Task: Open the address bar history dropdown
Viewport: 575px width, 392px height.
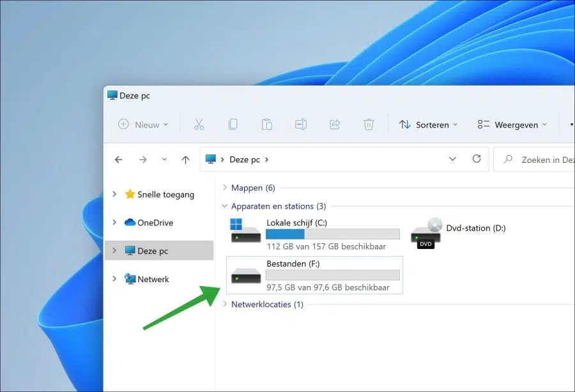Action: pyautogui.click(x=452, y=159)
